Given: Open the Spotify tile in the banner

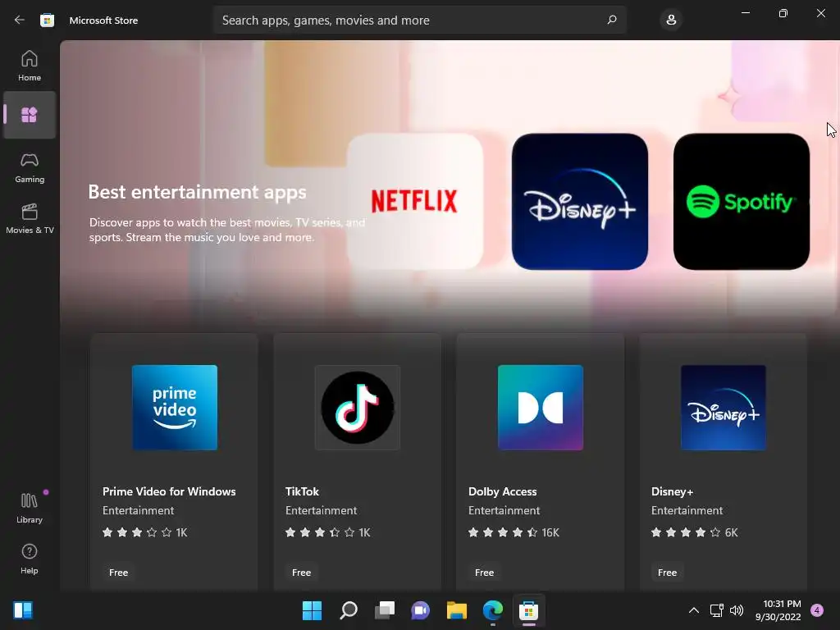Looking at the screenshot, I should pos(742,202).
